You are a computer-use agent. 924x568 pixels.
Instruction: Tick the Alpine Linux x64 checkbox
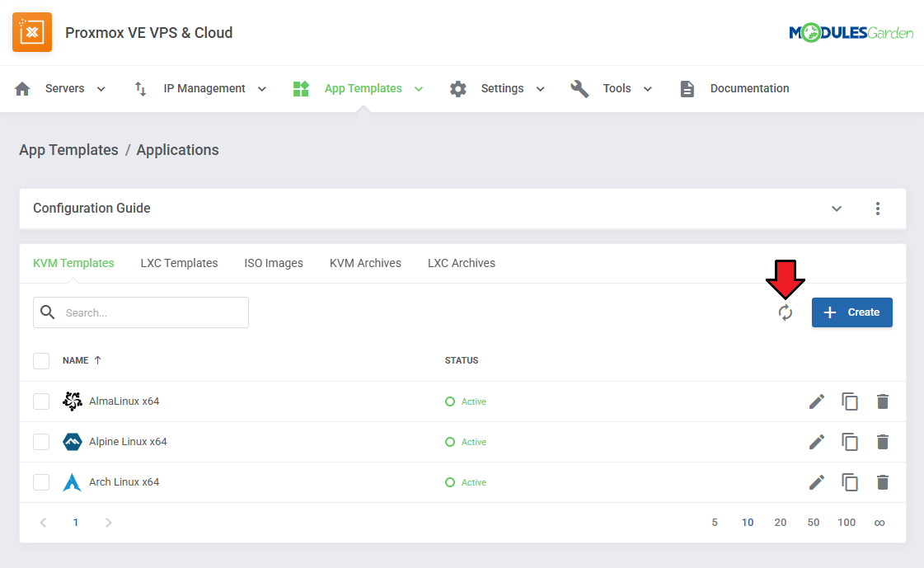41,442
